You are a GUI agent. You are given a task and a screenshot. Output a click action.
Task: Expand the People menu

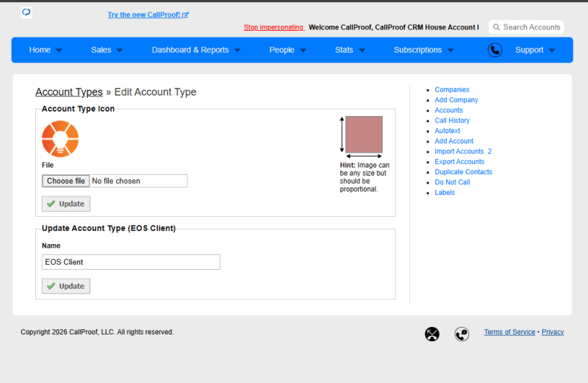pos(287,50)
